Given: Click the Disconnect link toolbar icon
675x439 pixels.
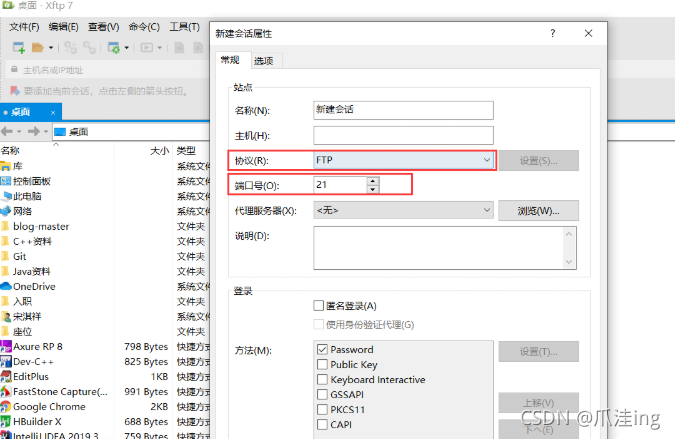Looking at the screenshot, I should coord(89,47).
